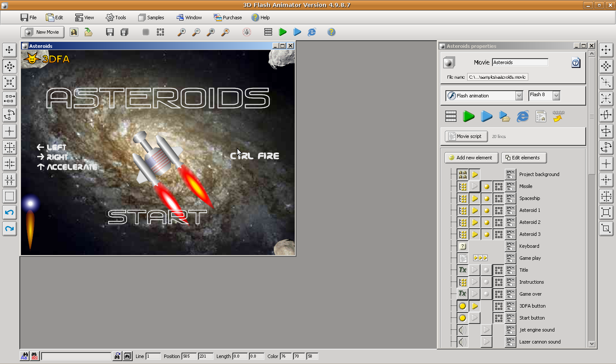Toggle Start button play arrow
The height and width of the screenshot is (364, 616).
(x=474, y=318)
